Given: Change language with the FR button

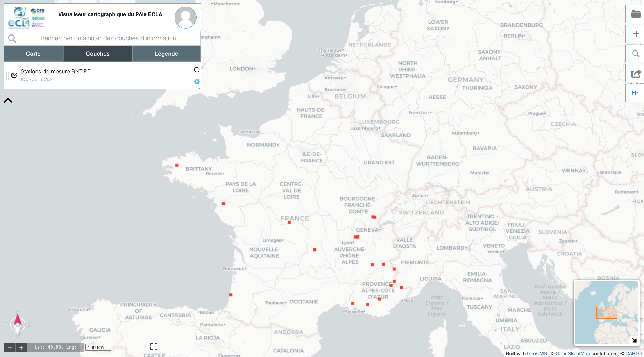Looking at the screenshot, I should (635, 93).
